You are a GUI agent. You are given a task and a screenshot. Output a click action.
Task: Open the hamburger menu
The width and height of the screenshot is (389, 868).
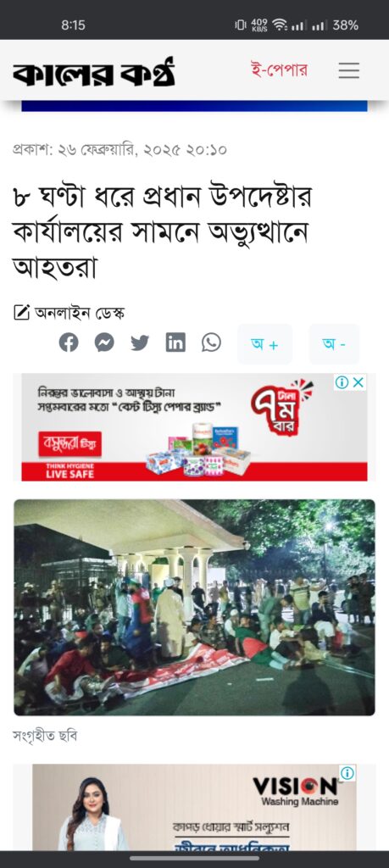(348, 71)
